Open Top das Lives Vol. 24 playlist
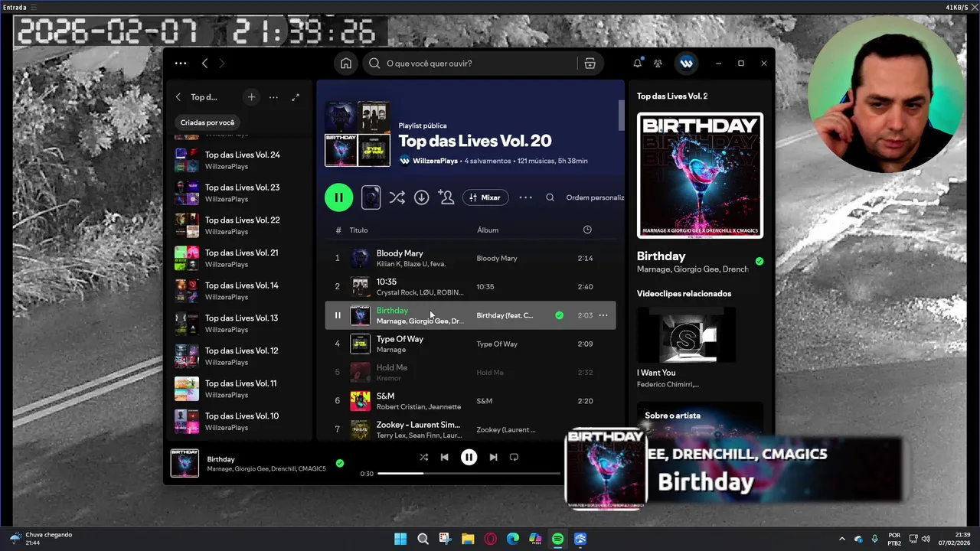This screenshot has width=980, height=551. coord(240,160)
